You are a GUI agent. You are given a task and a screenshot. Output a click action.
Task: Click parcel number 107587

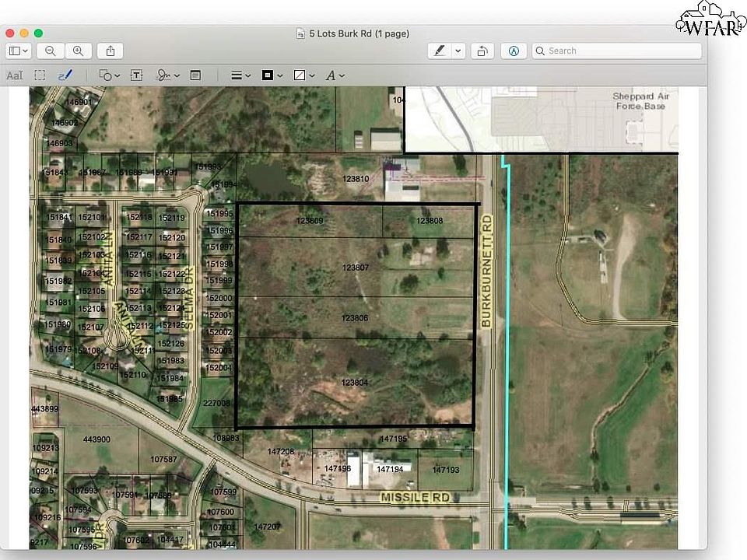click(163, 459)
